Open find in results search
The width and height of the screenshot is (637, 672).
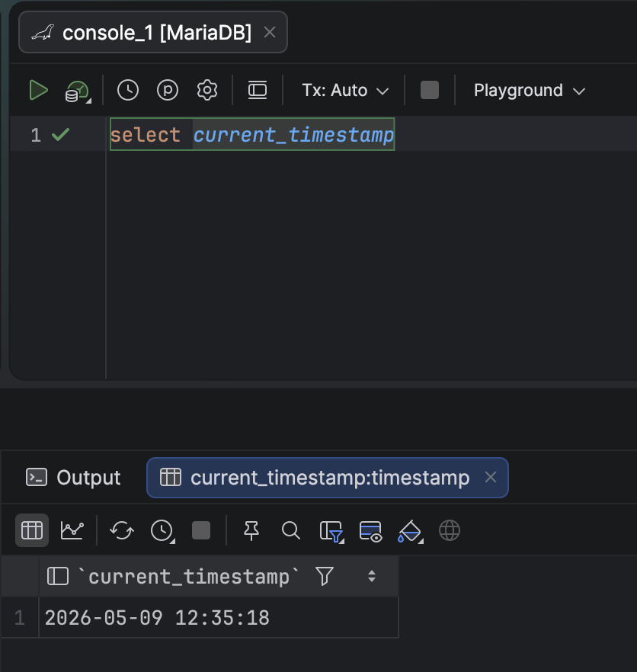290,530
